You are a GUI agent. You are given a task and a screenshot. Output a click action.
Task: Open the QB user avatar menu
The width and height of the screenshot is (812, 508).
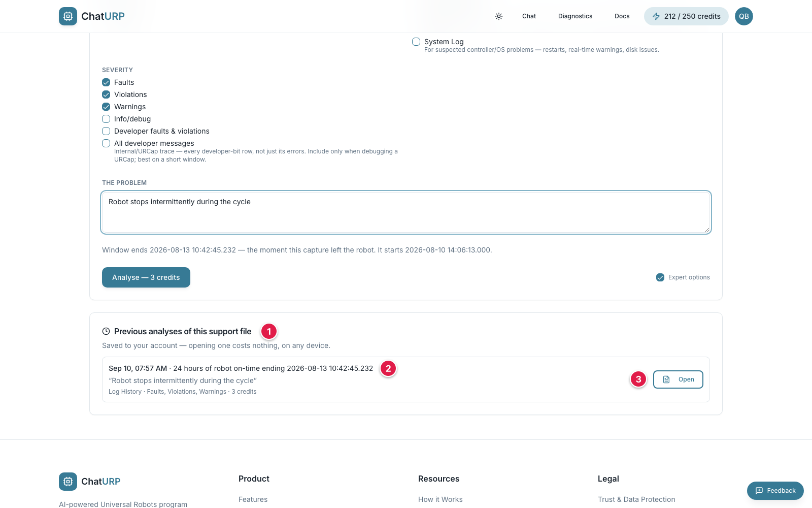coord(744,16)
